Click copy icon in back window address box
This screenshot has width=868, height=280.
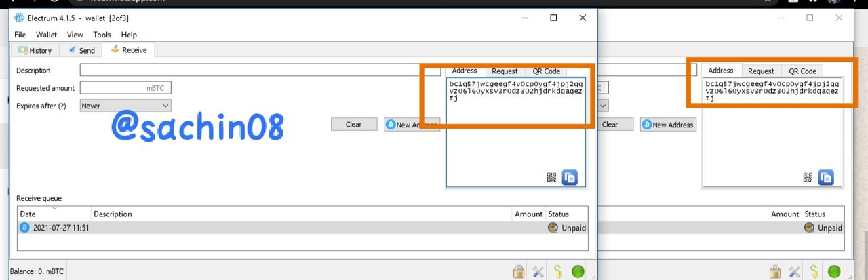click(x=826, y=178)
